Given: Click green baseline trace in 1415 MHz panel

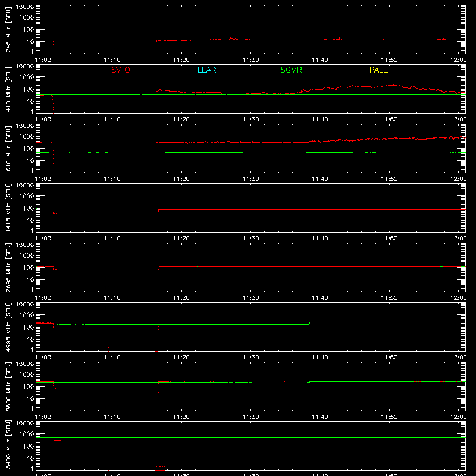Looking at the screenshot, I should [x=250, y=209].
